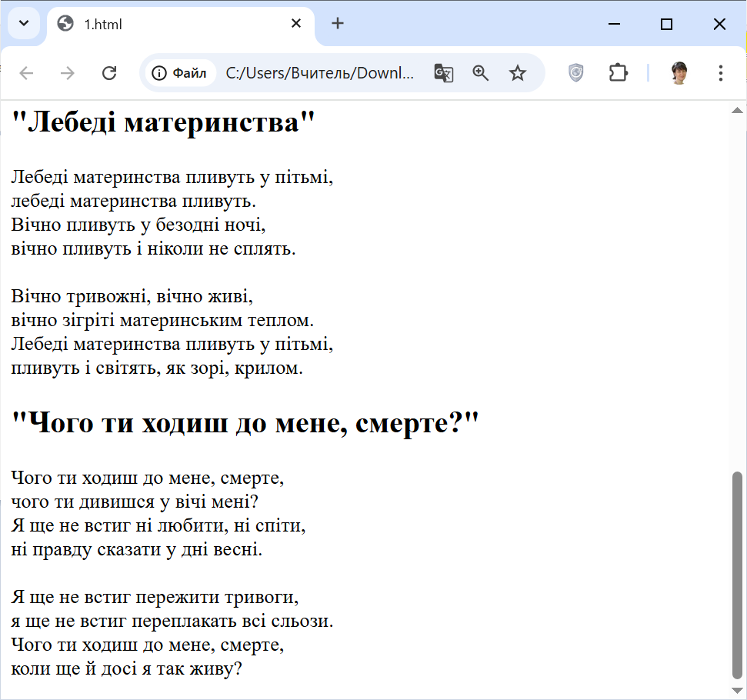Open Google Translate for this page

[x=443, y=73]
